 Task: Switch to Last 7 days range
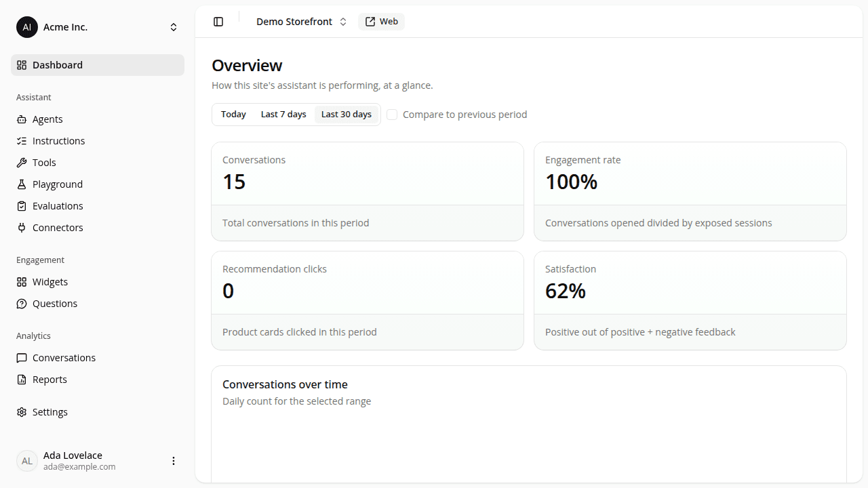[283, 115]
